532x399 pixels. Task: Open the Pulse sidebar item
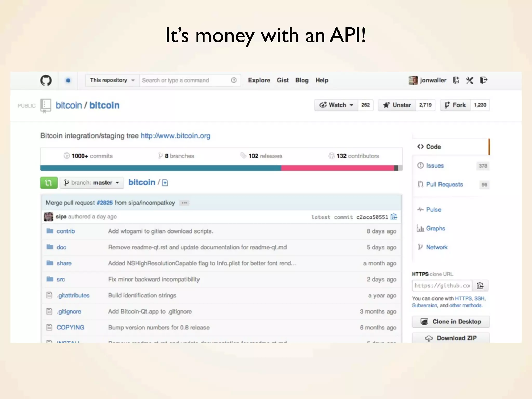pyautogui.click(x=429, y=209)
